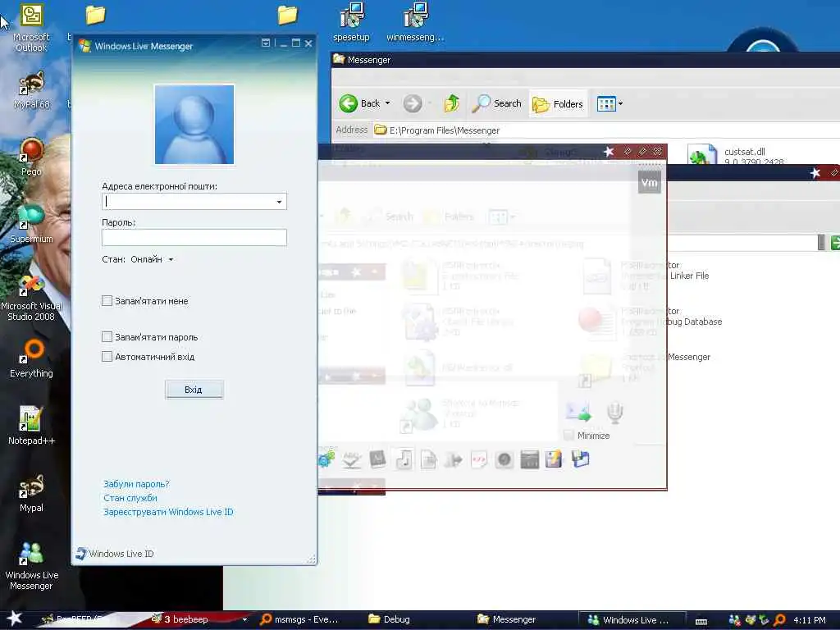Click the Вхід sign-in button

[x=194, y=390]
